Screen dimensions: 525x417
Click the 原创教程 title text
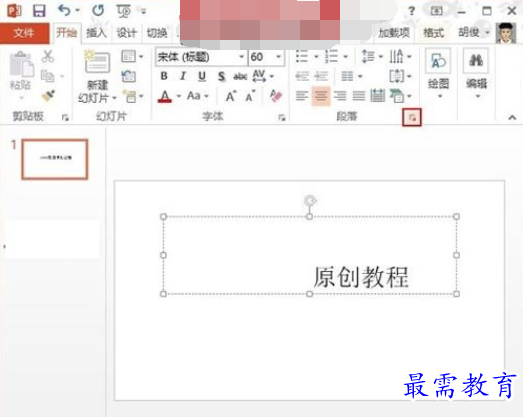coord(361,277)
